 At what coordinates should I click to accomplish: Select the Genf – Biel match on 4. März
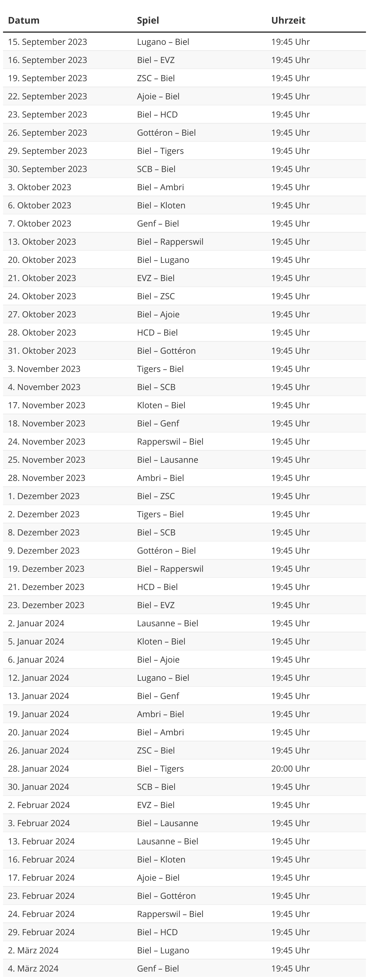click(158, 968)
